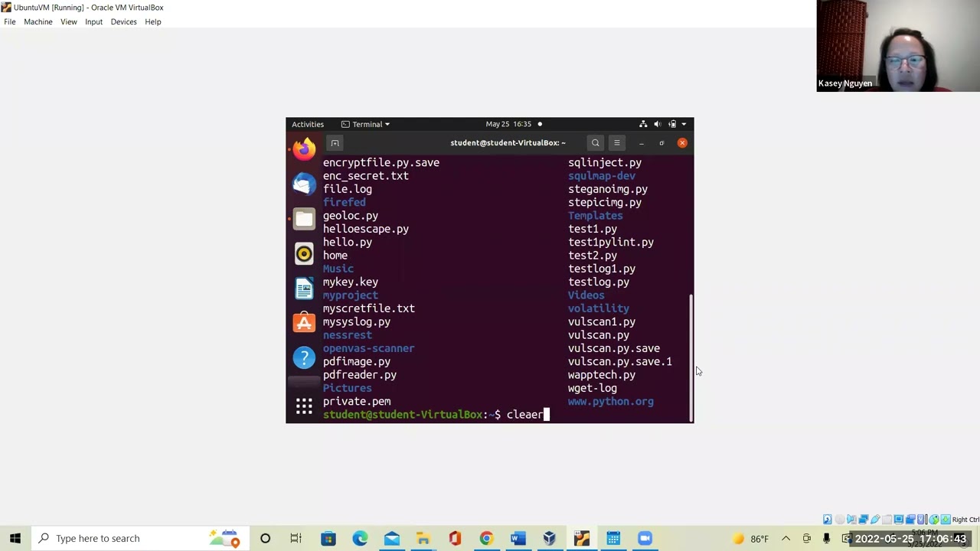Click the Activities button
The width and height of the screenshot is (980, 551).
click(308, 124)
